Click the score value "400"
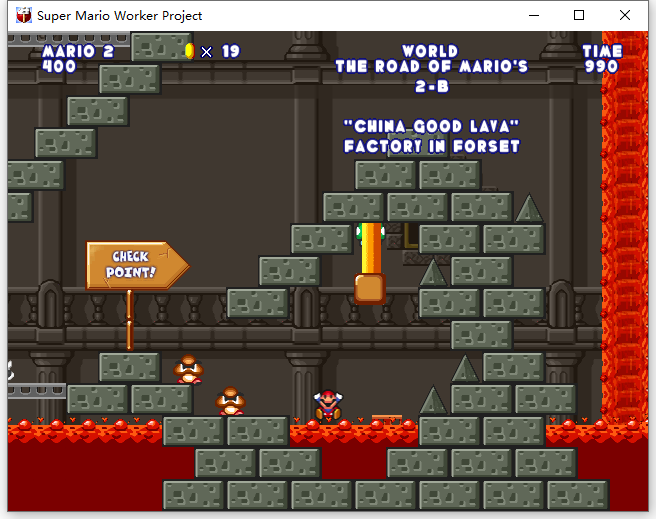 59,66
